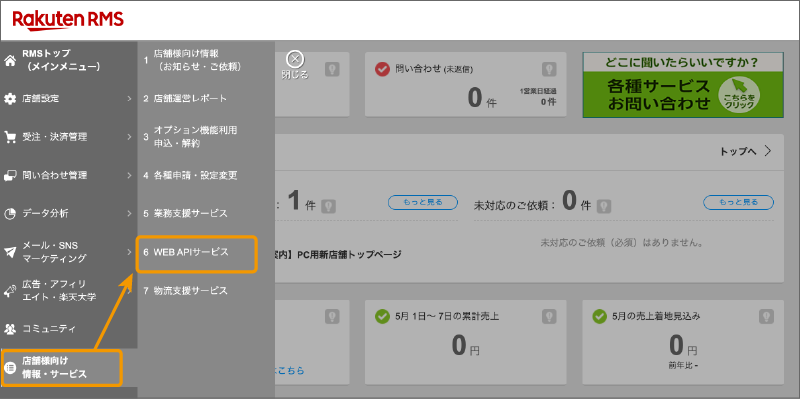Click the 店舗様向け情報・サービス list icon
The height and width of the screenshot is (399, 800).
10,367
